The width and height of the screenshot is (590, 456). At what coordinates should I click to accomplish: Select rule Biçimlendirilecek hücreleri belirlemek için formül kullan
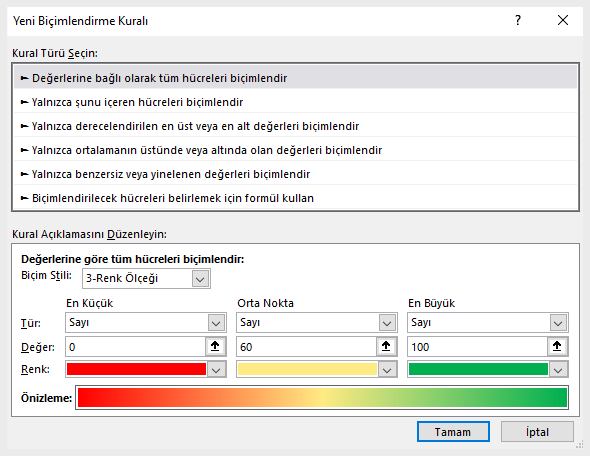click(x=295, y=198)
